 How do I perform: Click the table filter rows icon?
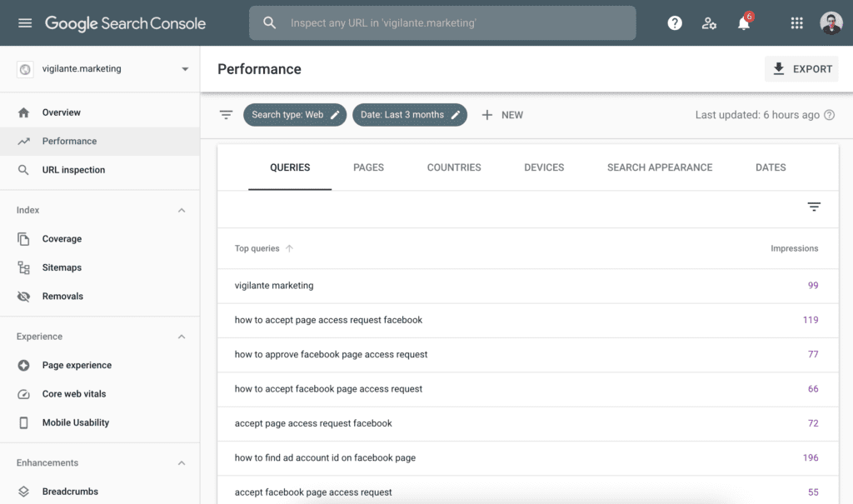tap(814, 207)
